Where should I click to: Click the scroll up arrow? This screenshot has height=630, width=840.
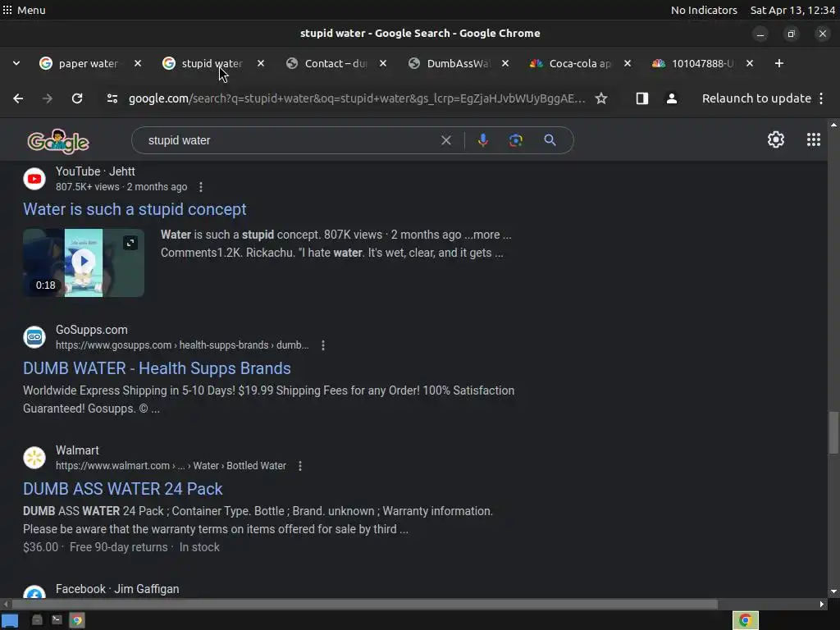point(833,125)
